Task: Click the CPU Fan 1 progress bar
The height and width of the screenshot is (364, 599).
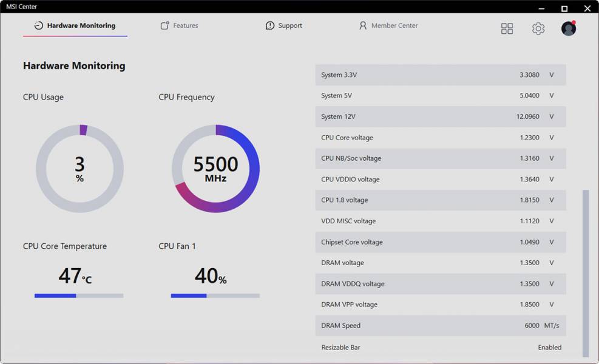Action: (x=215, y=295)
